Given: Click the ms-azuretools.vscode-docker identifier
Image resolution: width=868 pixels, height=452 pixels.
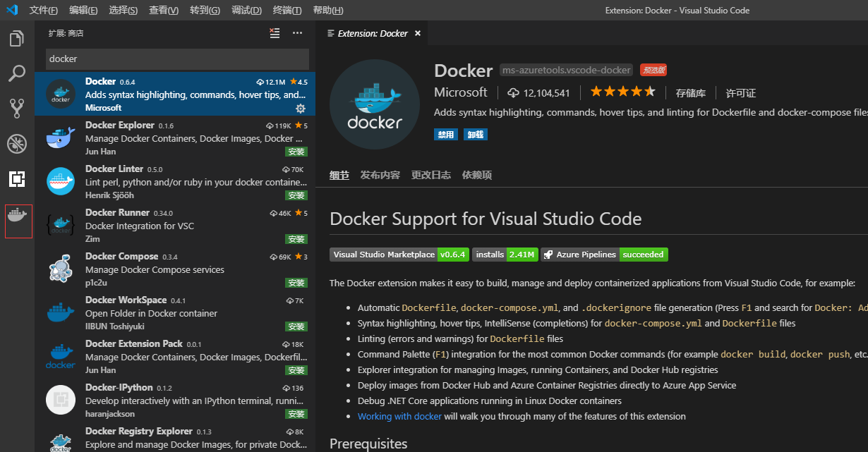Looking at the screenshot, I should tap(566, 70).
